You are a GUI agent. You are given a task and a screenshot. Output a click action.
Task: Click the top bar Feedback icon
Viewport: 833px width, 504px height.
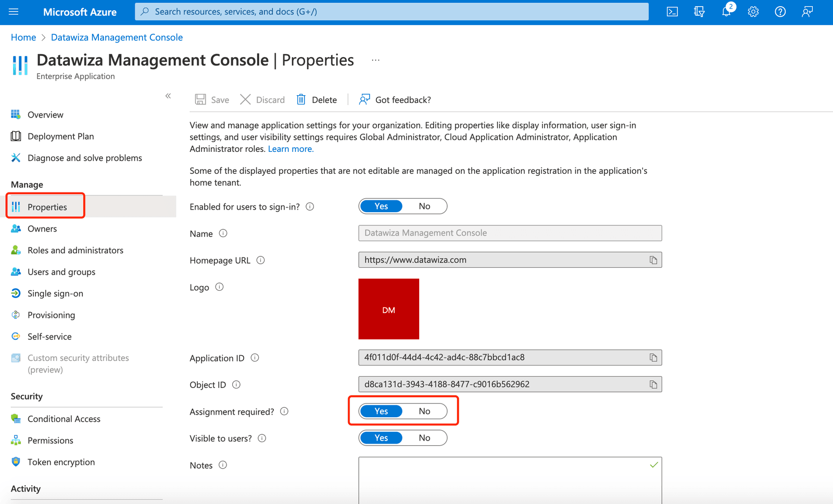(x=807, y=11)
